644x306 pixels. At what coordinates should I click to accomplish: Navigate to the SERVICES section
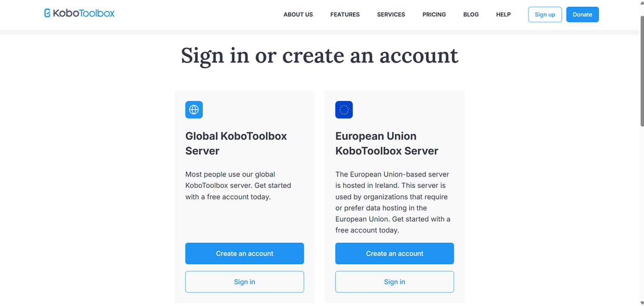(391, 14)
